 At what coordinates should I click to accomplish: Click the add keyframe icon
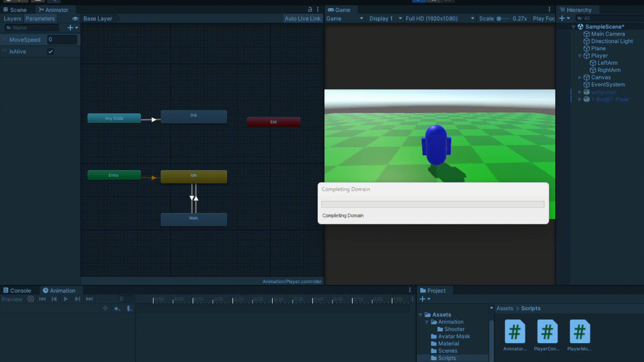[117, 308]
